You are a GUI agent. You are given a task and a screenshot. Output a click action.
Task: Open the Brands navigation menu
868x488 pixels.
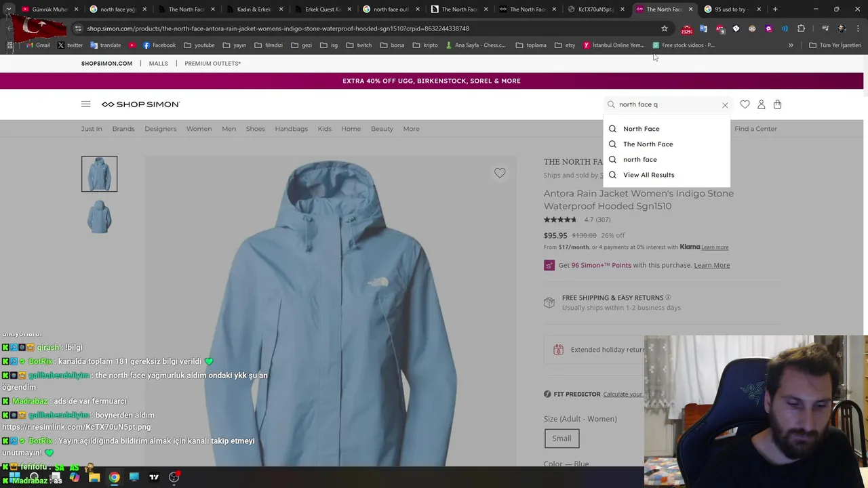(123, 129)
